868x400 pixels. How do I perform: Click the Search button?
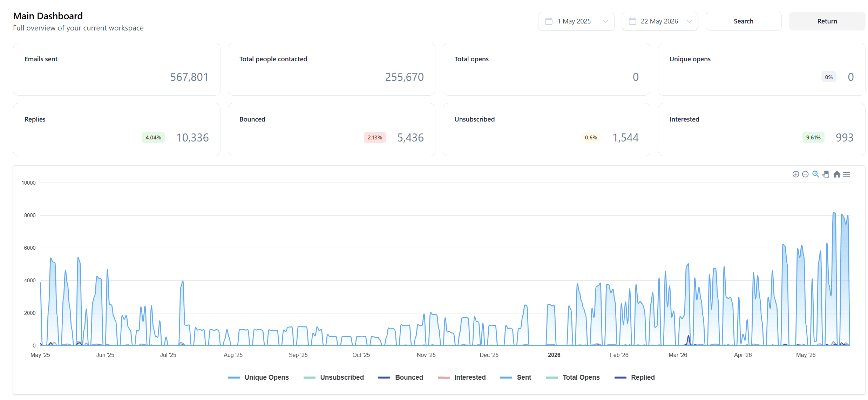coord(744,21)
